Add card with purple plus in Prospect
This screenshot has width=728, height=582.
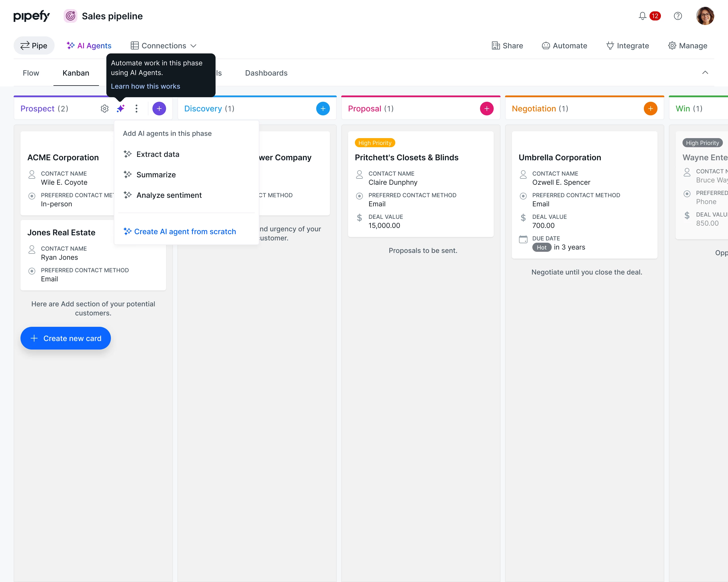click(159, 109)
